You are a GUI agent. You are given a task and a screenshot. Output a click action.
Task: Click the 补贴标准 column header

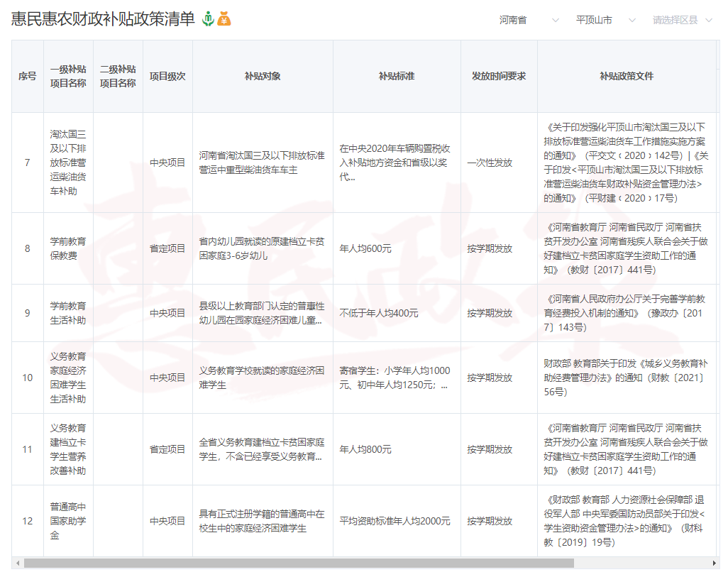397,76
